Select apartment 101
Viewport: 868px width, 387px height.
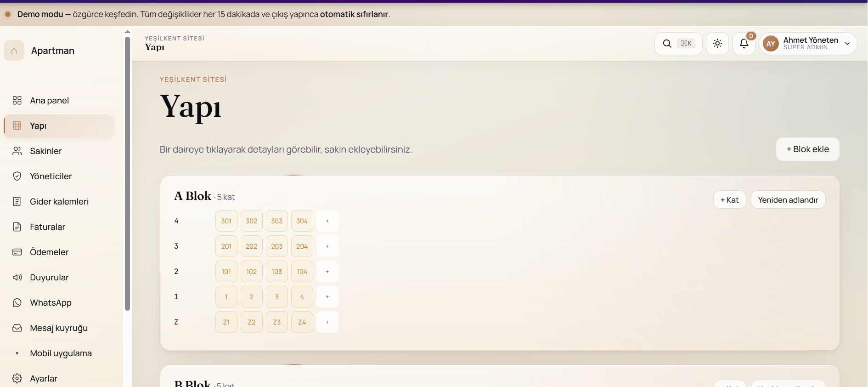coord(226,271)
